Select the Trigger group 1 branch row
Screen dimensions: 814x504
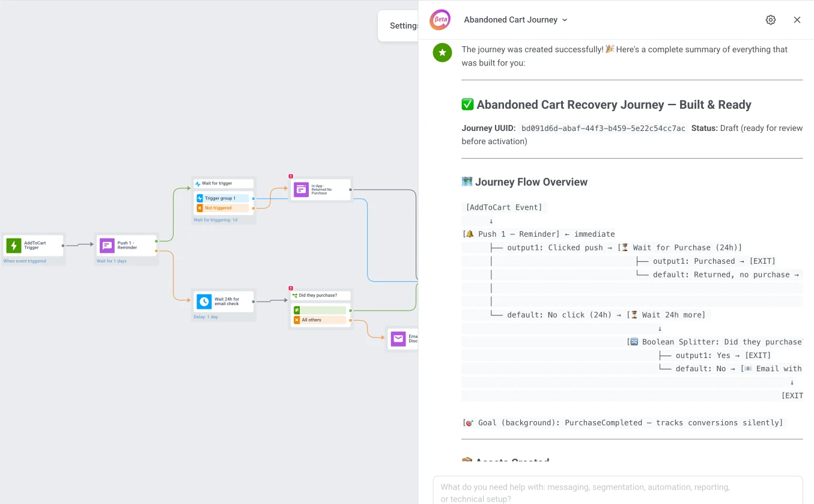click(x=222, y=197)
